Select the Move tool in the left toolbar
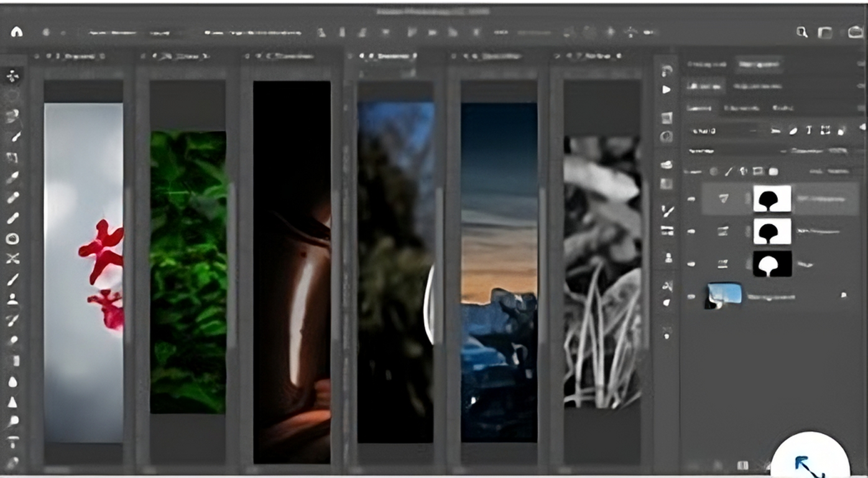868x478 pixels. [x=13, y=77]
